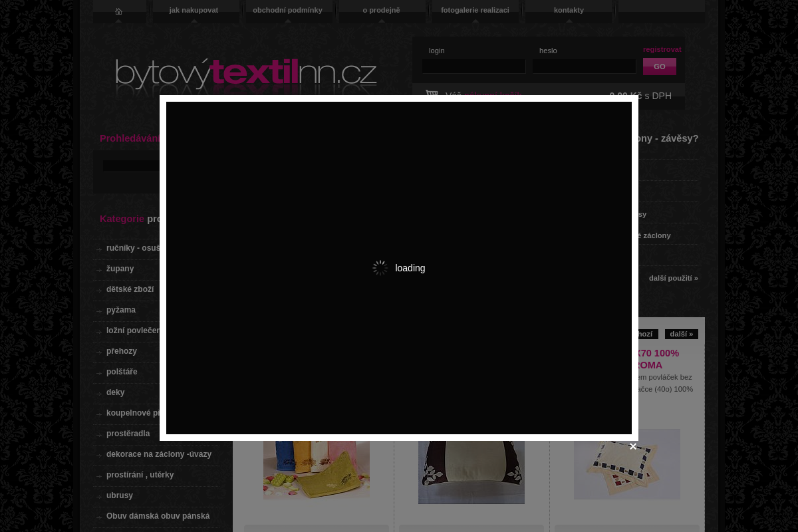This screenshot has height=532, width=798.
Task: Click the 'další použití »' link
Action: (x=673, y=278)
